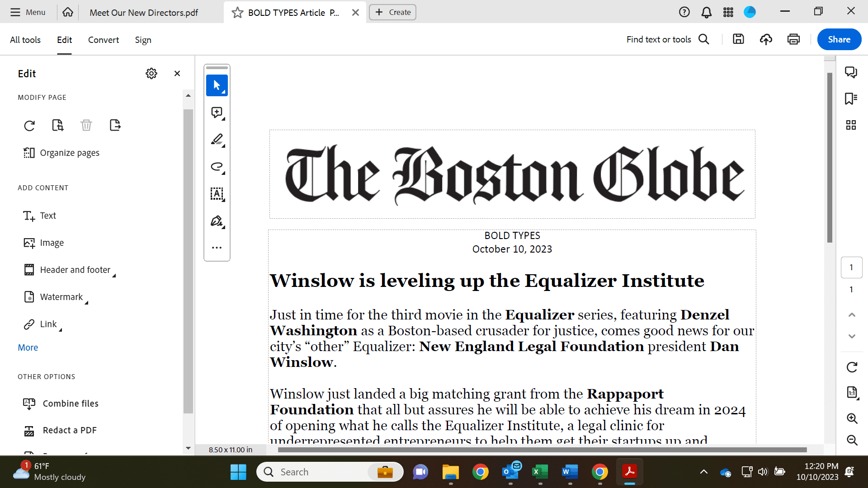This screenshot has height=488, width=868.
Task: Click the Delete page trash icon
Action: click(x=86, y=125)
